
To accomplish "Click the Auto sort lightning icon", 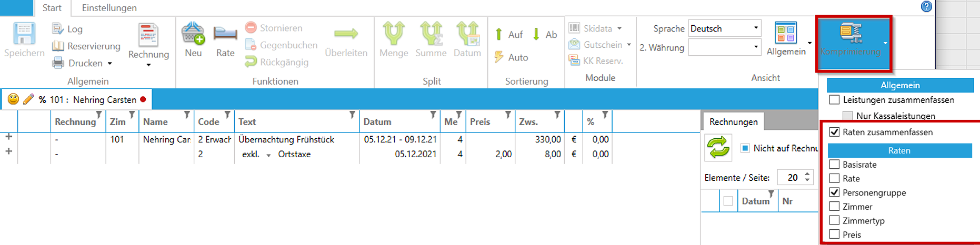I will (499, 57).
